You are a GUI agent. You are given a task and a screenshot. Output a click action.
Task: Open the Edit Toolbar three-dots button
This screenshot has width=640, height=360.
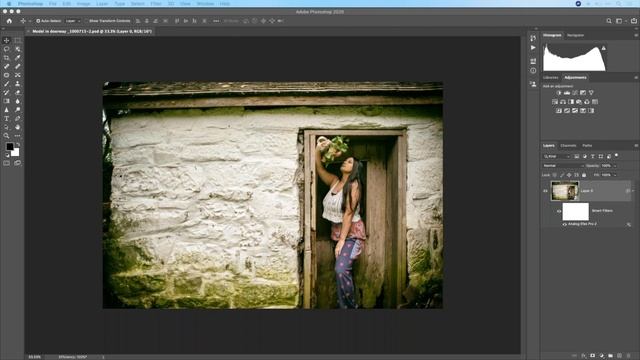click(18, 136)
